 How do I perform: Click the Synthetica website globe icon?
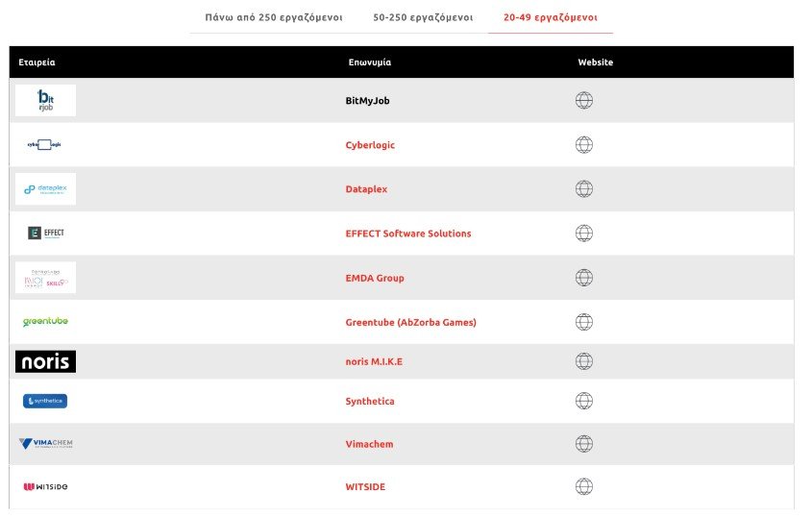[583, 401]
